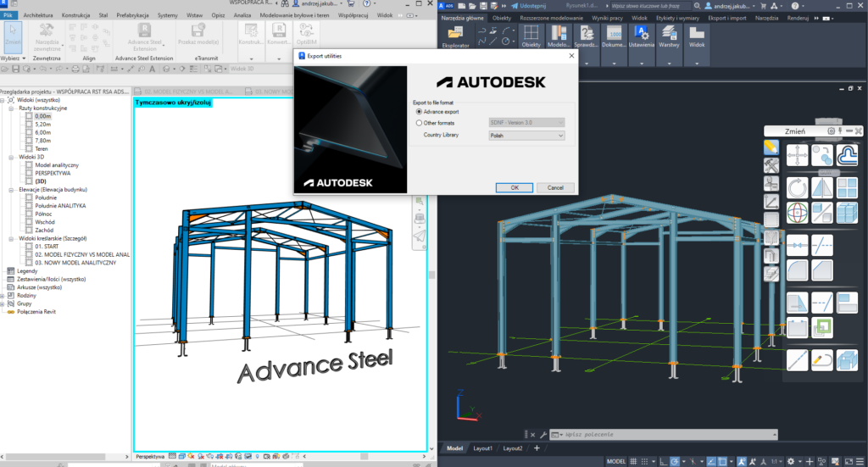Open the Stal ribbon tab in Revit
The image size is (868, 467).
coord(103,15)
